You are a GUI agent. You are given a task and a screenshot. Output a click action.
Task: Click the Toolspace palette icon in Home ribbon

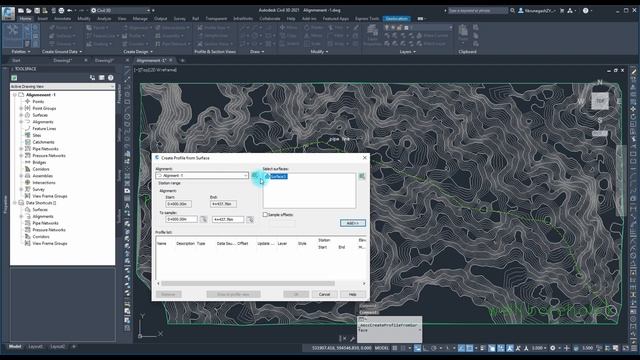12,32
